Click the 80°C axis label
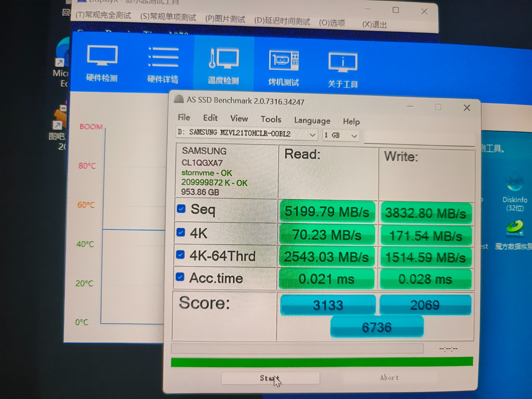This screenshot has height=399, width=532. [x=87, y=166]
